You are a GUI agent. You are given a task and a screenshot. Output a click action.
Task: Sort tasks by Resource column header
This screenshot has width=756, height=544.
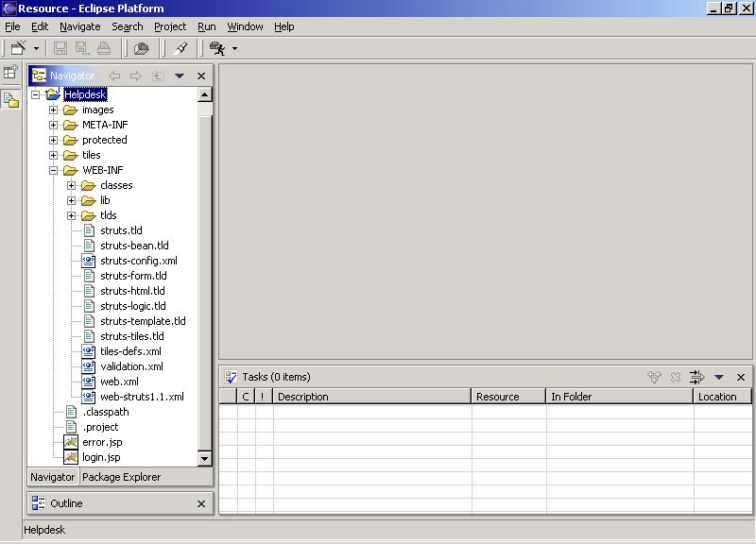click(508, 397)
